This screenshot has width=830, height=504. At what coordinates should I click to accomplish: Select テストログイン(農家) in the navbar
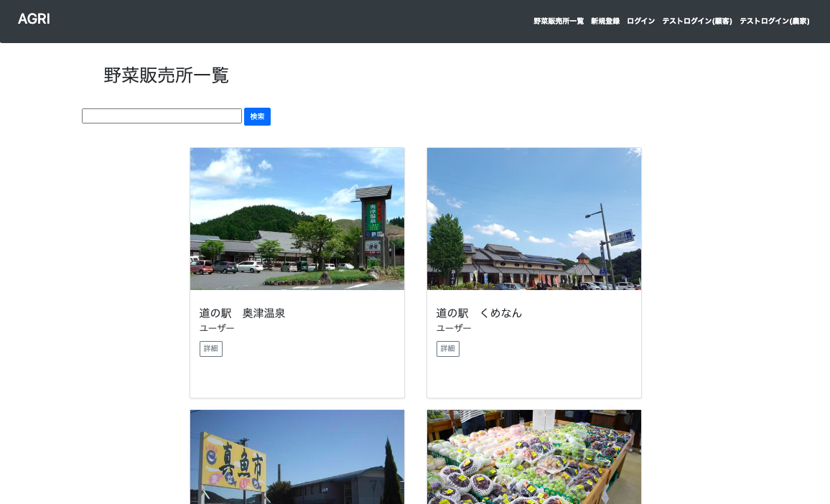point(774,22)
